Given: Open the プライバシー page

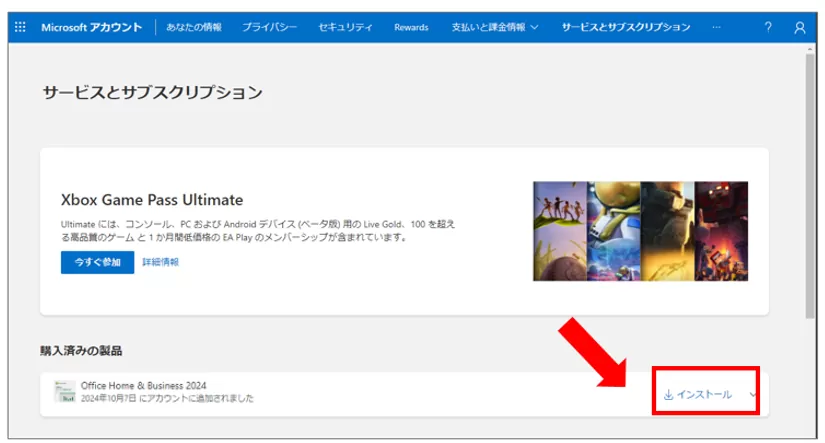Looking at the screenshot, I should click(x=269, y=27).
